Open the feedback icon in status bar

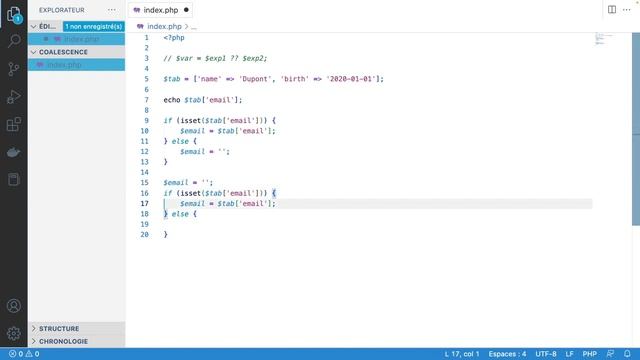[610, 354]
